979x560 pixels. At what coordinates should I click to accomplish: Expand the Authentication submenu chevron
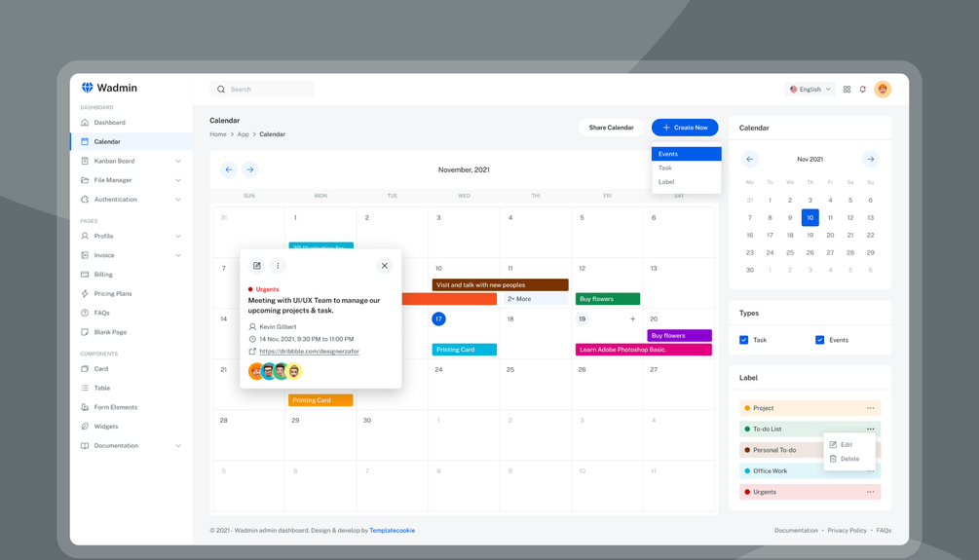pyautogui.click(x=178, y=200)
